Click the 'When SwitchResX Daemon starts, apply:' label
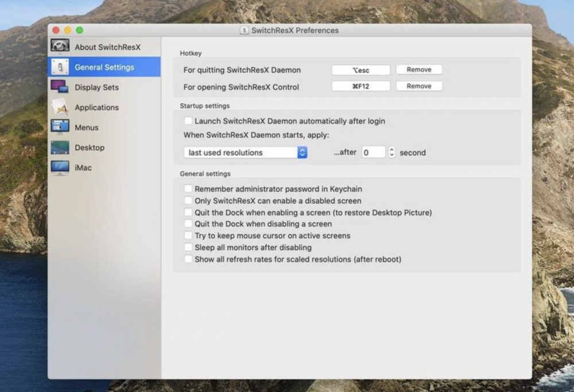 coord(256,135)
